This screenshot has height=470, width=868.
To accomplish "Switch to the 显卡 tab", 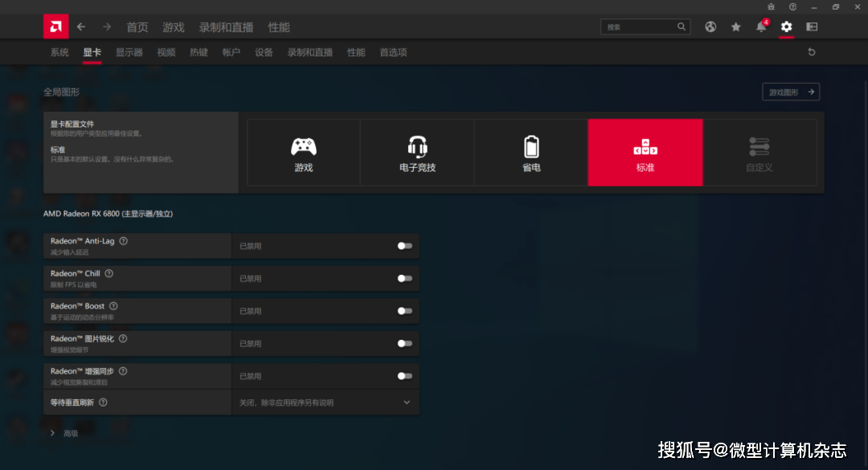I will click(x=92, y=52).
